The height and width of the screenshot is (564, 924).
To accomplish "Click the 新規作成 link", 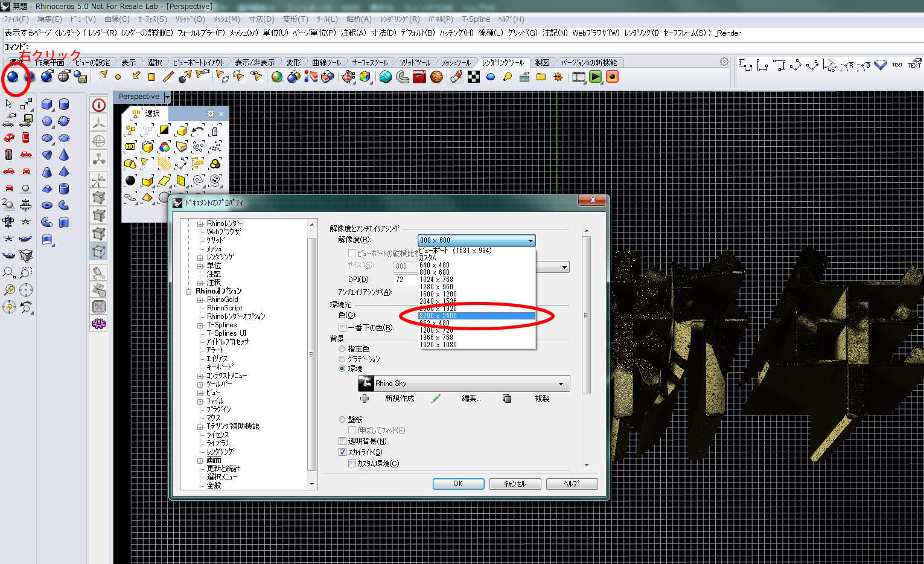I will [400, 399].
